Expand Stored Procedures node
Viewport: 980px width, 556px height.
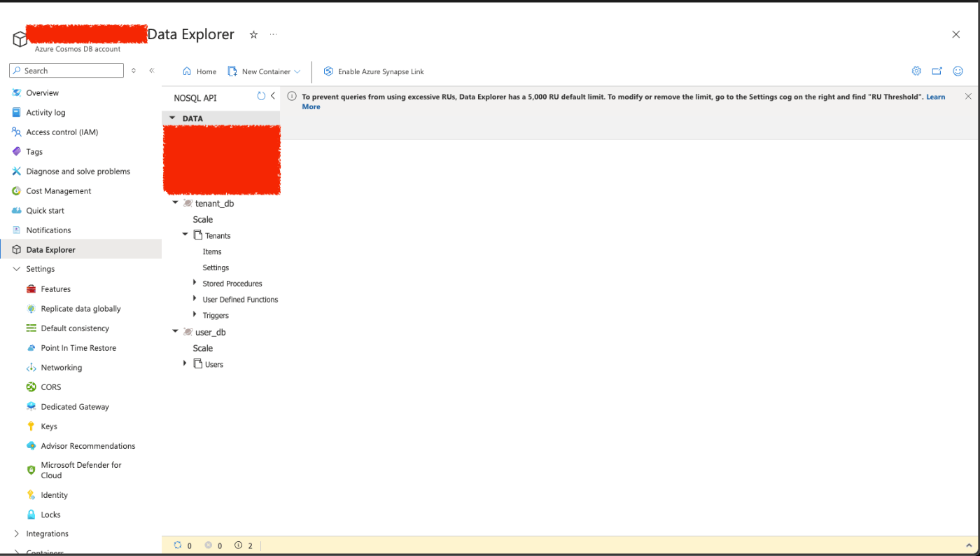pos(195,283)
